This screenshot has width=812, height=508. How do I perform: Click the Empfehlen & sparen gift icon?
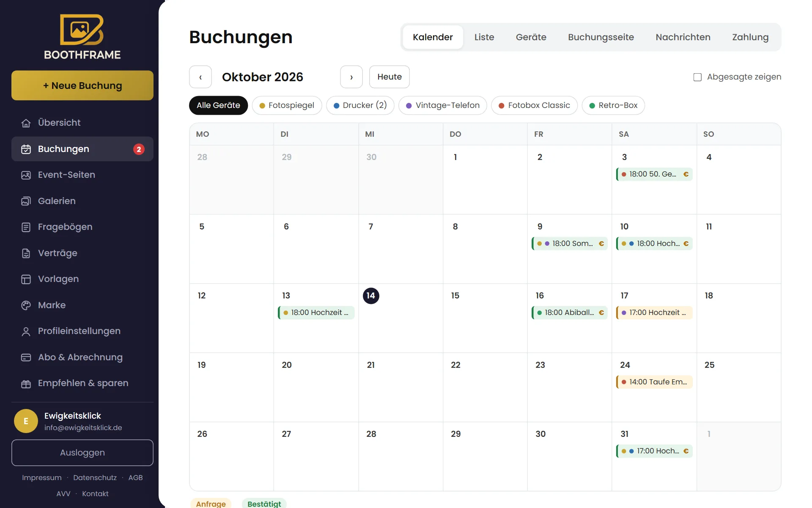coord(26,384)
